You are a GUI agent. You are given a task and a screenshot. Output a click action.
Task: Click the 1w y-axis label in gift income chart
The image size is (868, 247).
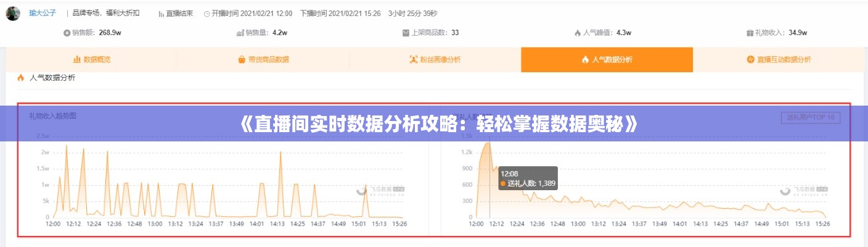click(45, 185)
